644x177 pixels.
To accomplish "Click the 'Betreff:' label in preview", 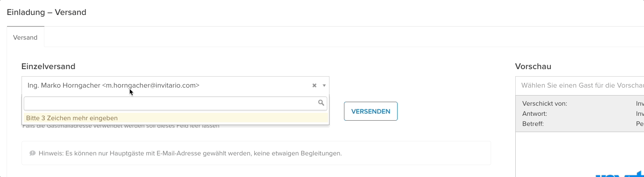I will pyautogui.click(x=533, y=124).
